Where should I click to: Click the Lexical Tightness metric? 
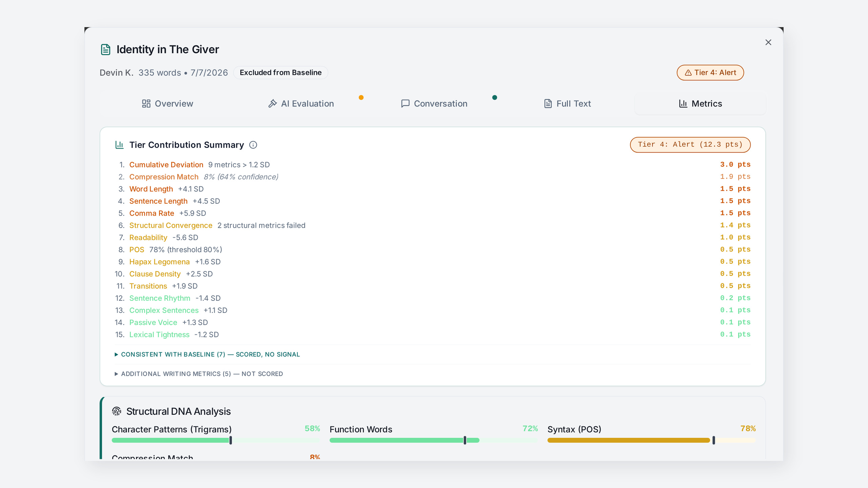pos(159,335)
